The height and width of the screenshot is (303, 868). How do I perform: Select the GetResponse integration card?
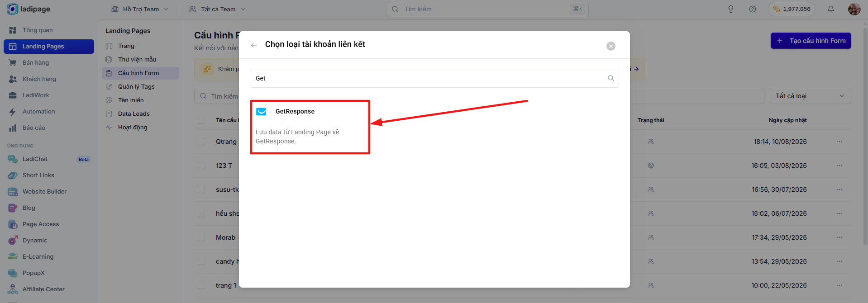click(x=310, y=127)
